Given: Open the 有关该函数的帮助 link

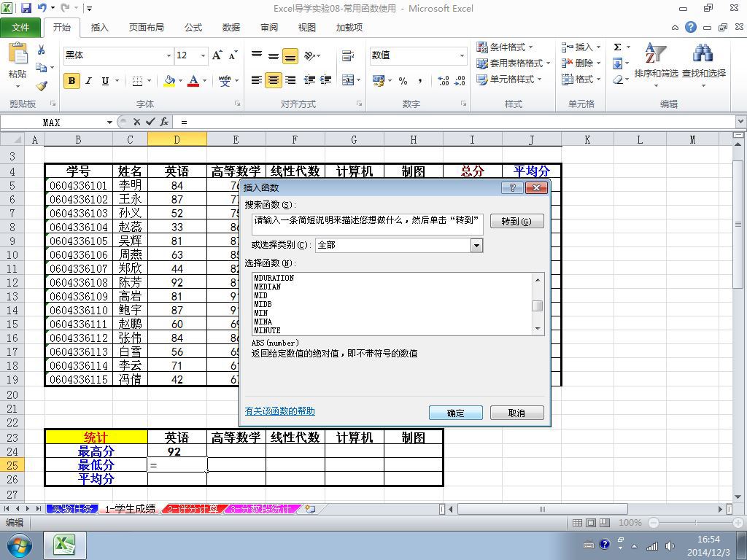Looking at the screenshot, I should point(279,411).
